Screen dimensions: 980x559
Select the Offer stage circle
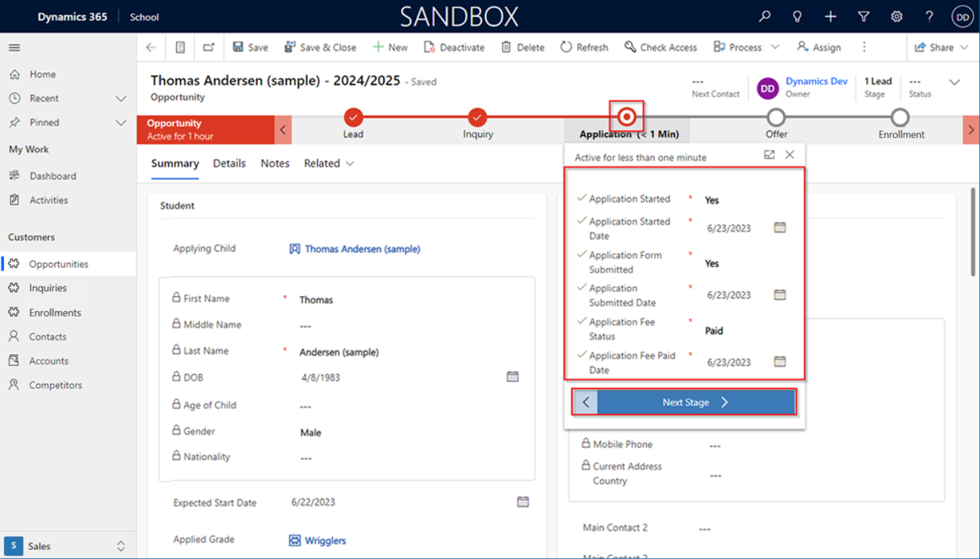pos(776,118)
